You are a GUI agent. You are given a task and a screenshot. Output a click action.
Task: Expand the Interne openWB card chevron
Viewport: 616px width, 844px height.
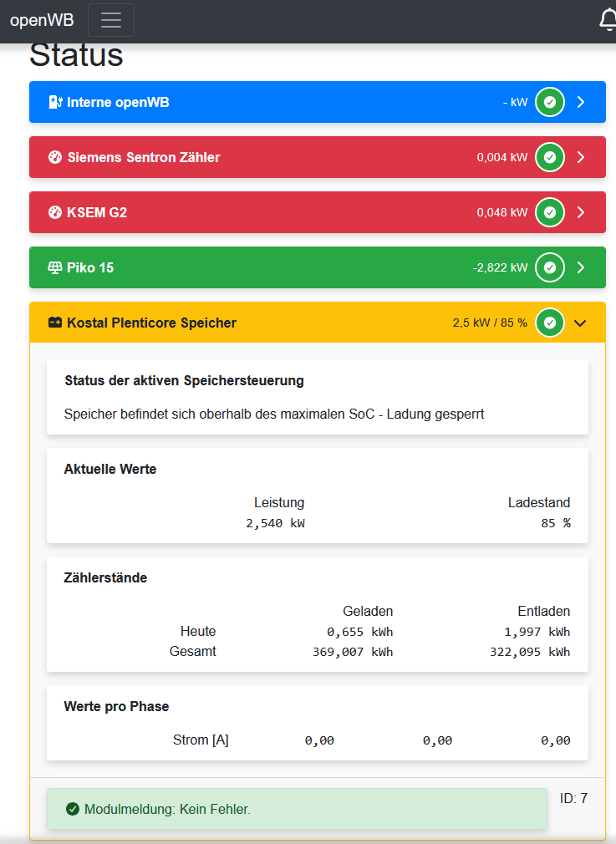pos(582,102)
